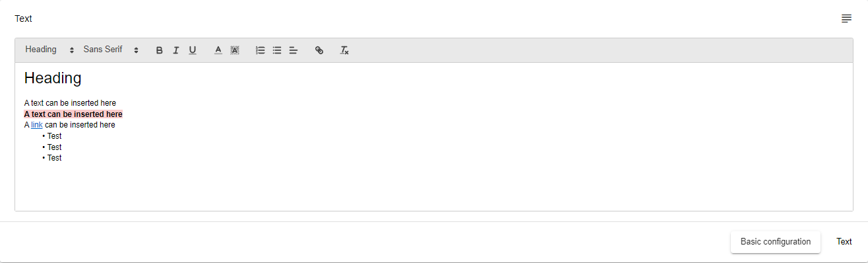Screen dimensions: 868x263
Task: Click the highlighted bold text line
Action: (x=73, y=114)
